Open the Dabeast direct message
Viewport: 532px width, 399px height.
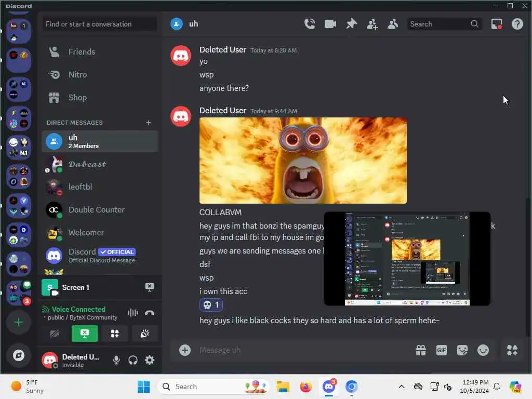click(x=100, y=164)
